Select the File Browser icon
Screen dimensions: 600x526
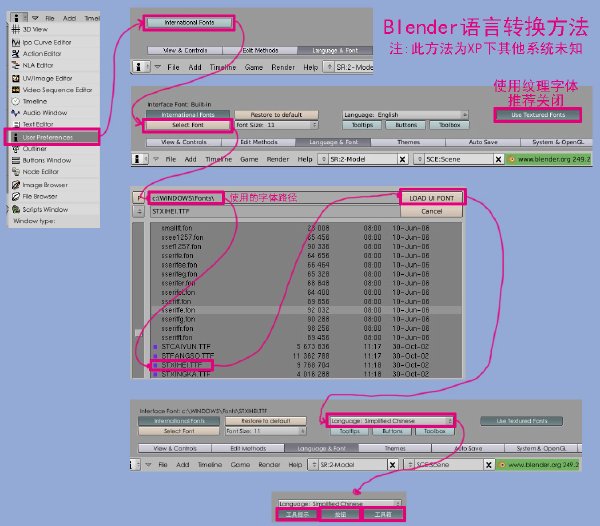tap(16, 196)
